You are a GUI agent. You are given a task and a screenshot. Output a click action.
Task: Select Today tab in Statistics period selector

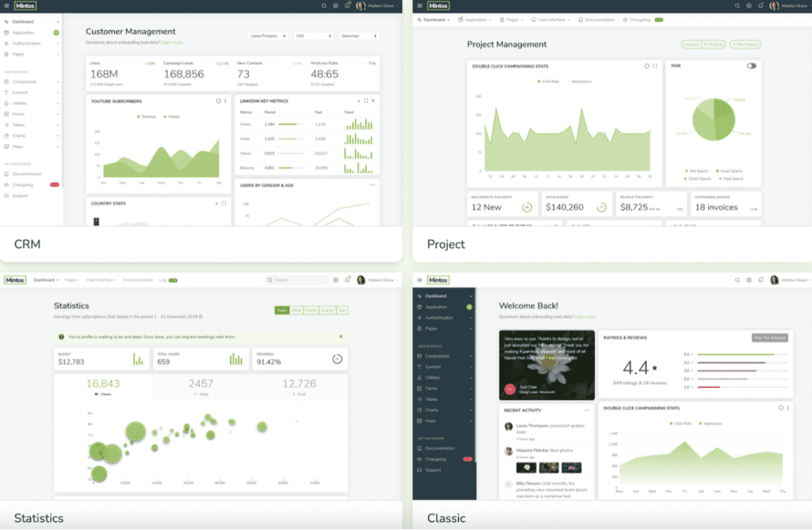coord(282,310)
